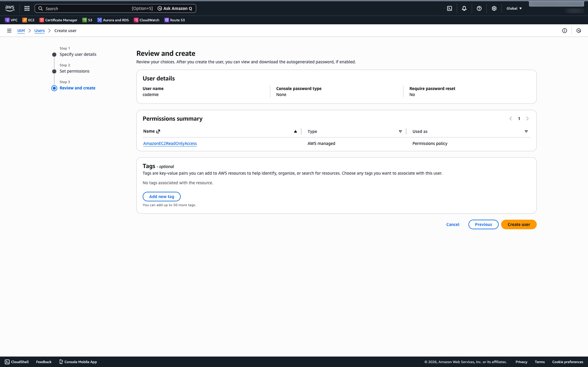Open the Global region selector
Screen dimensions: 588x367
[x=514, y=8]
